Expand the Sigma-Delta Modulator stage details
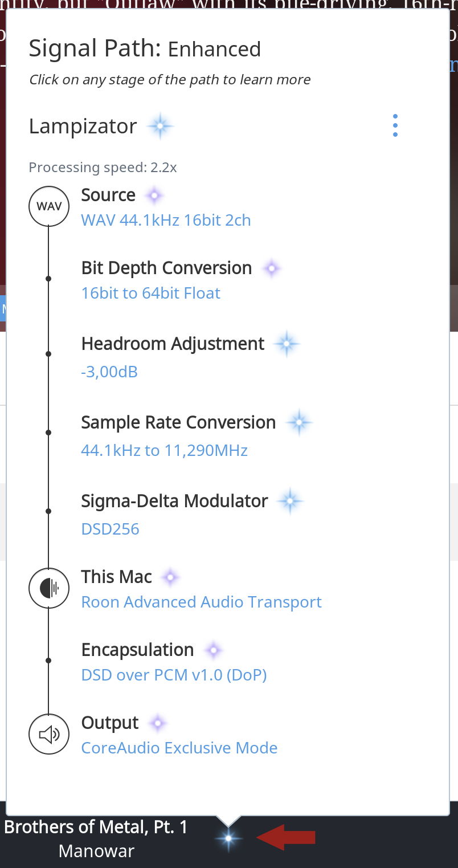This screenshot has height=868, width=458. [x=174, y=501]
